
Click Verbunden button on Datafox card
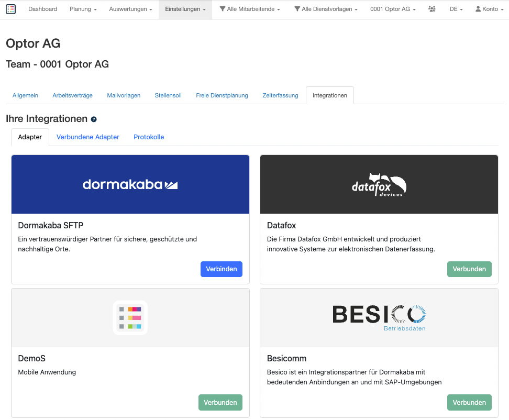(469, 269)
